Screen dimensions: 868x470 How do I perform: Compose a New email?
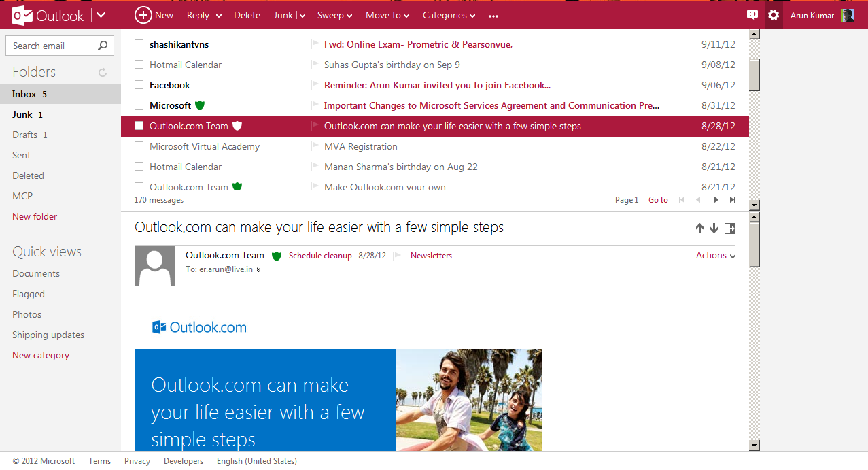[154, 15]
